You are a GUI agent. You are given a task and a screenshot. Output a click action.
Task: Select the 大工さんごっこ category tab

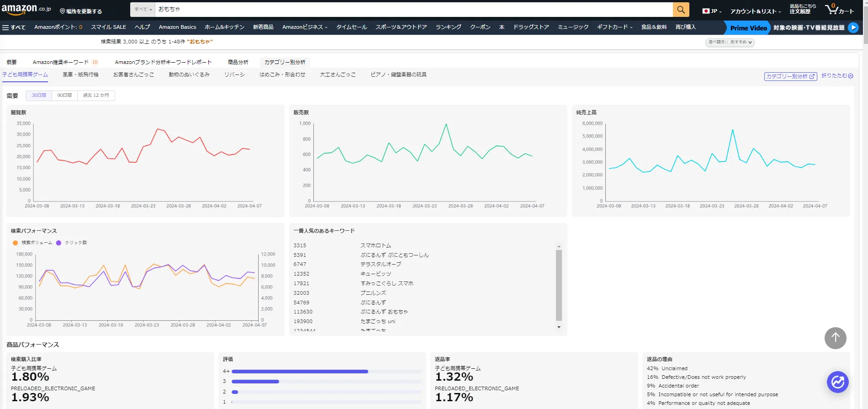click(x=338, y=74)
